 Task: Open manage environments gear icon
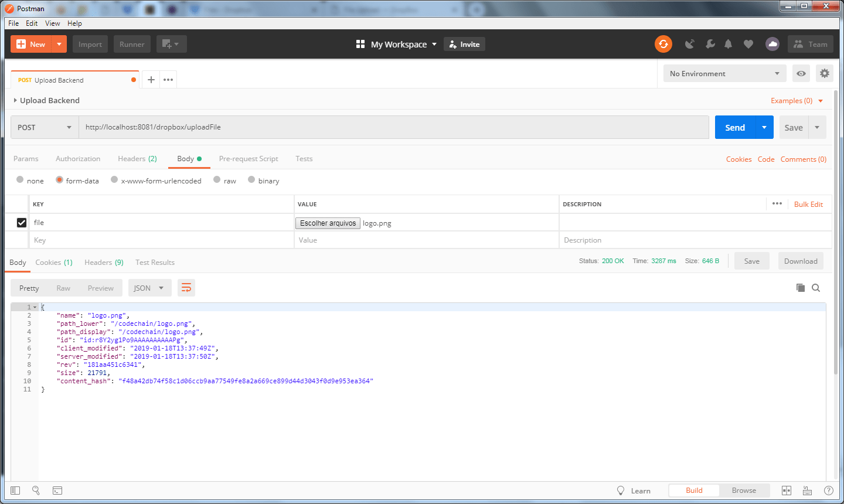coord(825,73)
